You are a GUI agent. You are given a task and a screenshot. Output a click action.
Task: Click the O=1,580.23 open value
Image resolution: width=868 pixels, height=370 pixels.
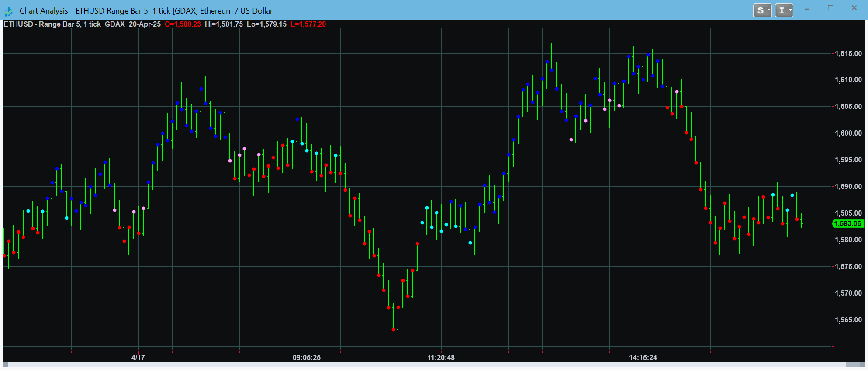pyautogui.click(x=183, y=24)
